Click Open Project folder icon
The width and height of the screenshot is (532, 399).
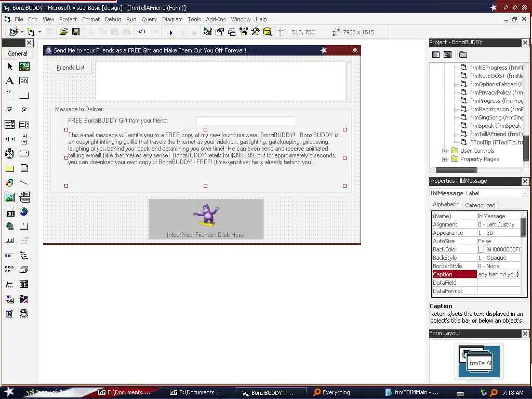(x=63, y=32)
